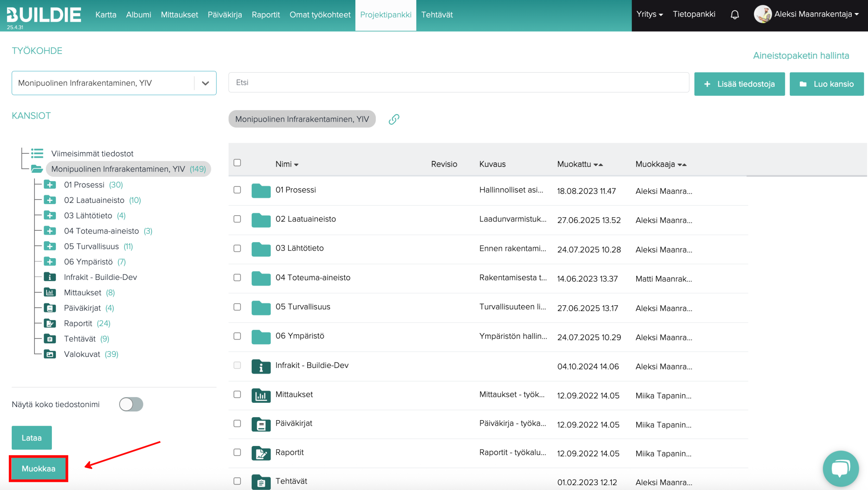Screen dimensions: 868x490
Task: Check the 05 Turvallisuus row checkbox
Action: click(237, 307)
